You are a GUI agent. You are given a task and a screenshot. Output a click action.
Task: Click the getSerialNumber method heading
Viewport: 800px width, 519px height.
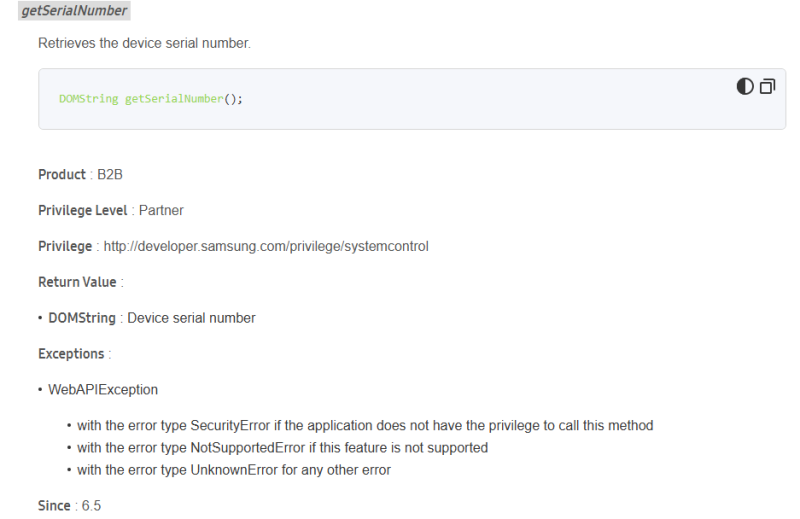[x=75, y=10]
